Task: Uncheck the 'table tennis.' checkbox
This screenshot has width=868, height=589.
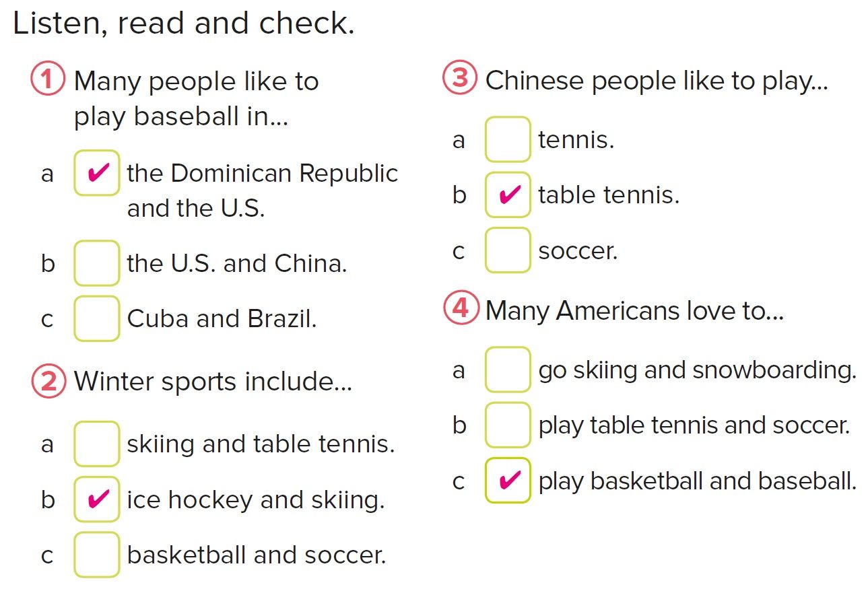Action: [x=508, y=195]
